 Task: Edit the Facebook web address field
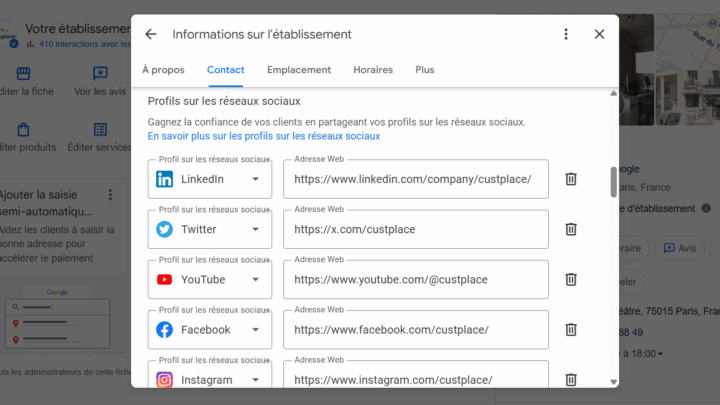[416, 330]
